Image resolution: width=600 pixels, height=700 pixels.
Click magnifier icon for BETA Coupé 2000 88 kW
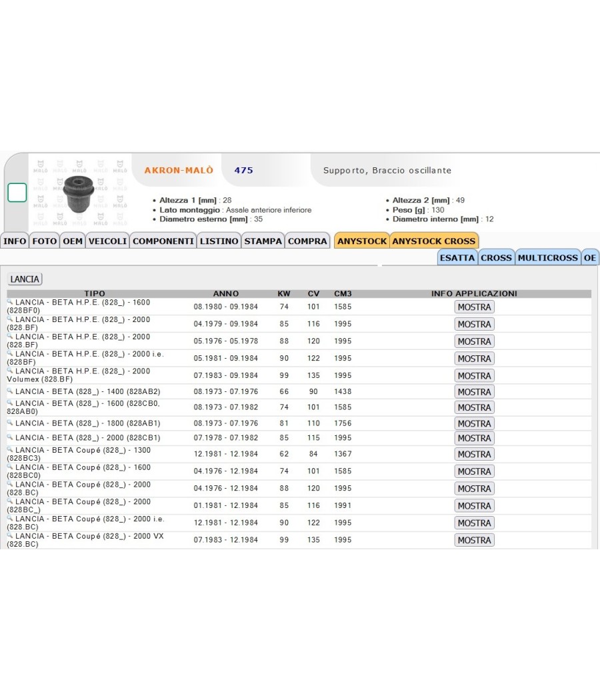10,484
